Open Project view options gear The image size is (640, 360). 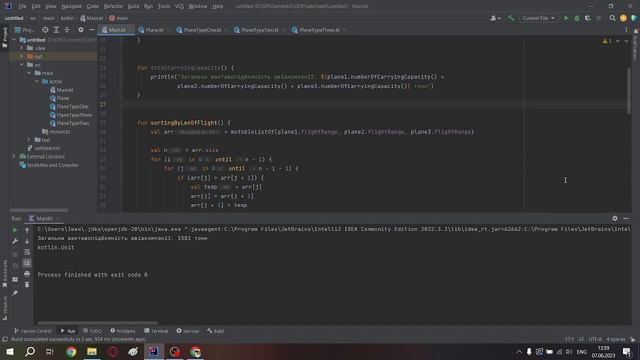click(x=80, y=30)
